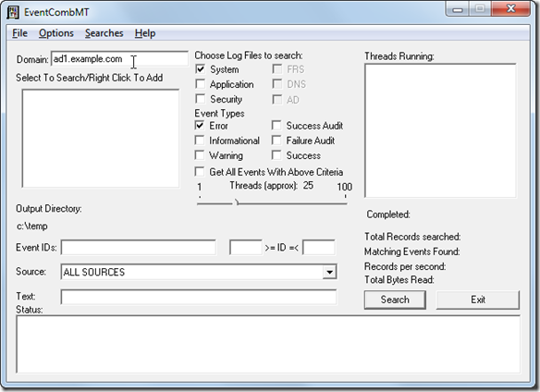The image size is (540, 392).
Task: Open the Options menu
Action: (56, 33)
